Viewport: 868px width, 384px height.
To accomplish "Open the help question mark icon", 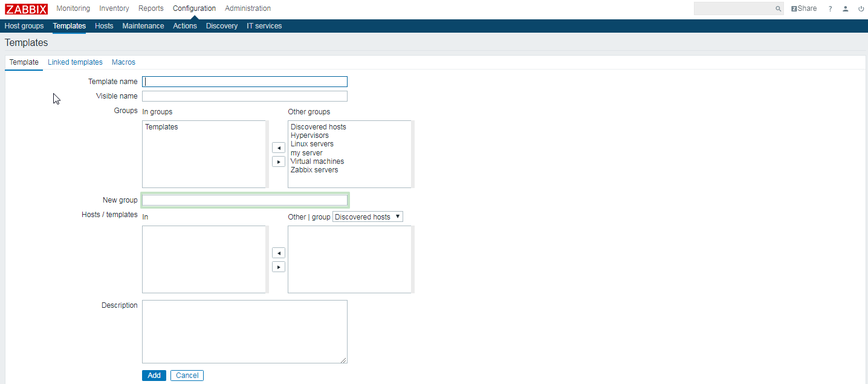I will (831, 9).
